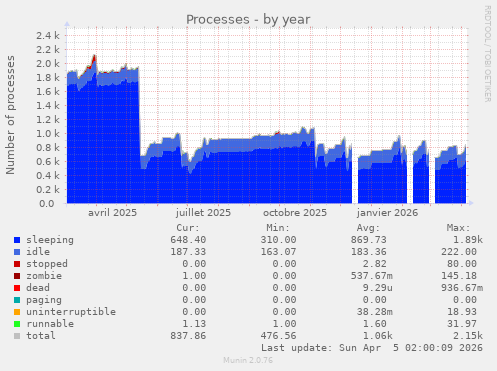The width and height of the screenshot is (497, 371).
Task: Click sleeping minimum value 310.00
Action: point(278,240)
